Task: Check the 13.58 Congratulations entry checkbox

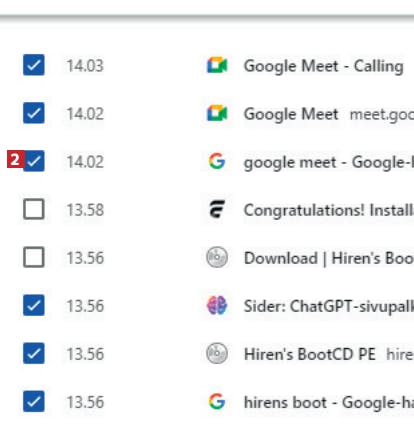Action: [x=34, y=209]
